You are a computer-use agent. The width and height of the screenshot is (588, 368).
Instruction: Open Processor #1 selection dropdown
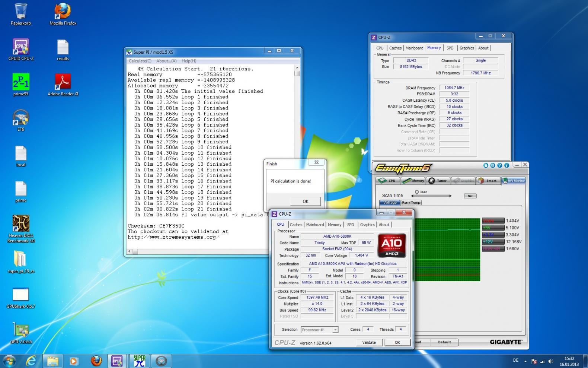319,330
